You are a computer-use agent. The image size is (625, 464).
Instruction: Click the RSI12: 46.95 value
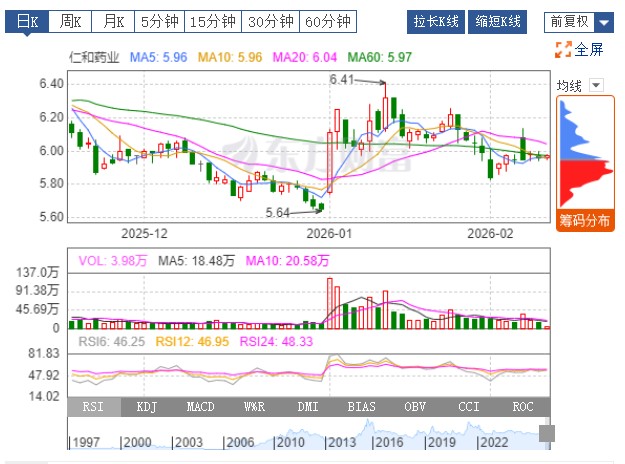192,342
